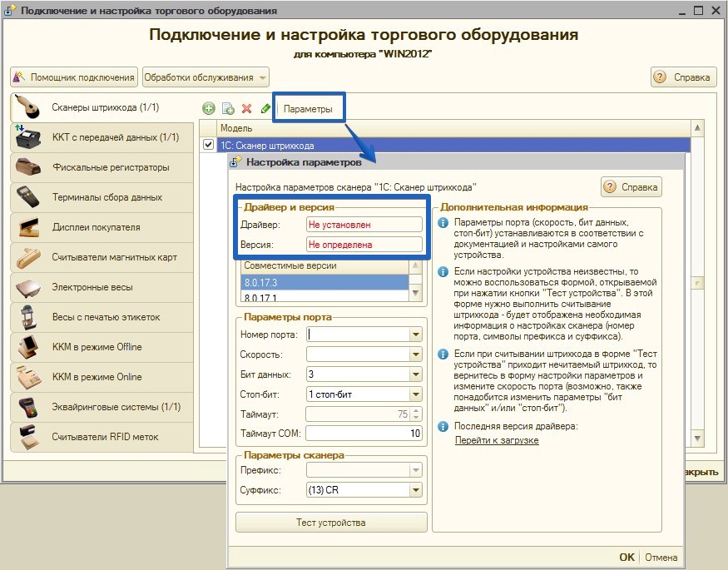Click the Таймаут COM input field

[364, 434]
